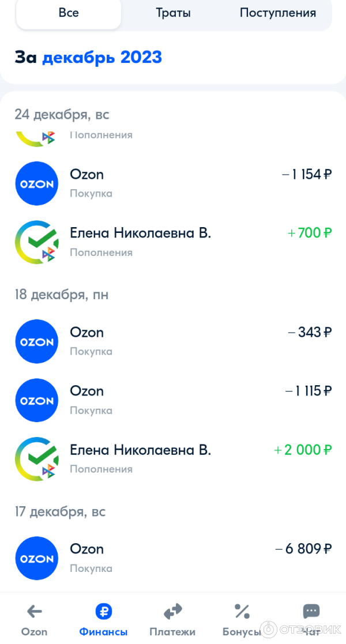Tap Ozon logo of −343 ₽ purchase
Screen dimensions: 346x644
tap(37, 341)
